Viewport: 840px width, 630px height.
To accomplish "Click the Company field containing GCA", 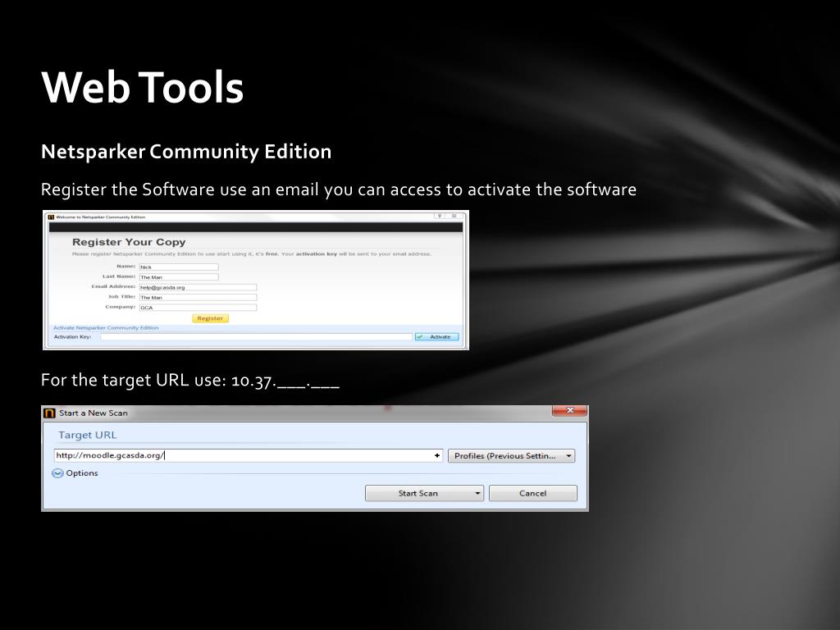I will (198, 308).
